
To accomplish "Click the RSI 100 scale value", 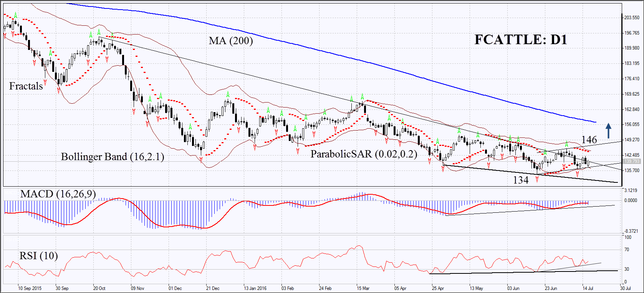I will coord(628,237).
